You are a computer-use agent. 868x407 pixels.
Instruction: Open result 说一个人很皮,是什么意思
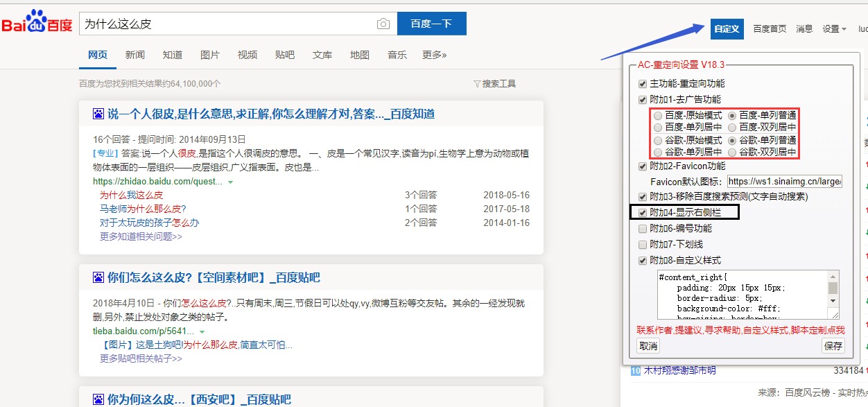[271, 114]
